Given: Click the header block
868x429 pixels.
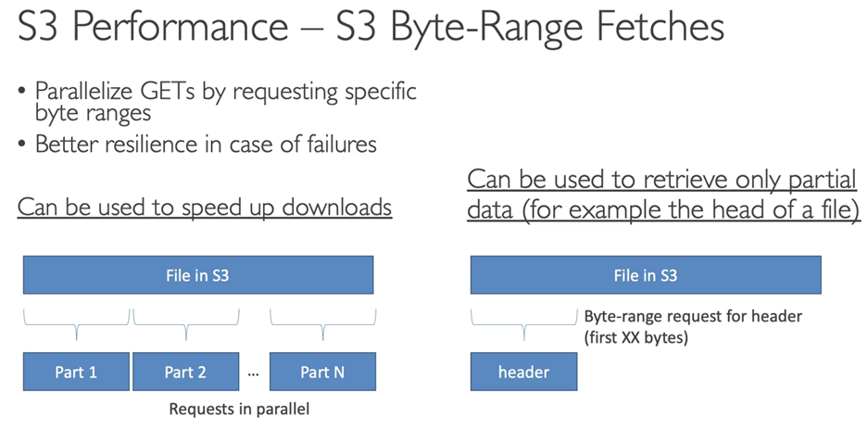Looking at the screenshot, I should click(523, 372).
